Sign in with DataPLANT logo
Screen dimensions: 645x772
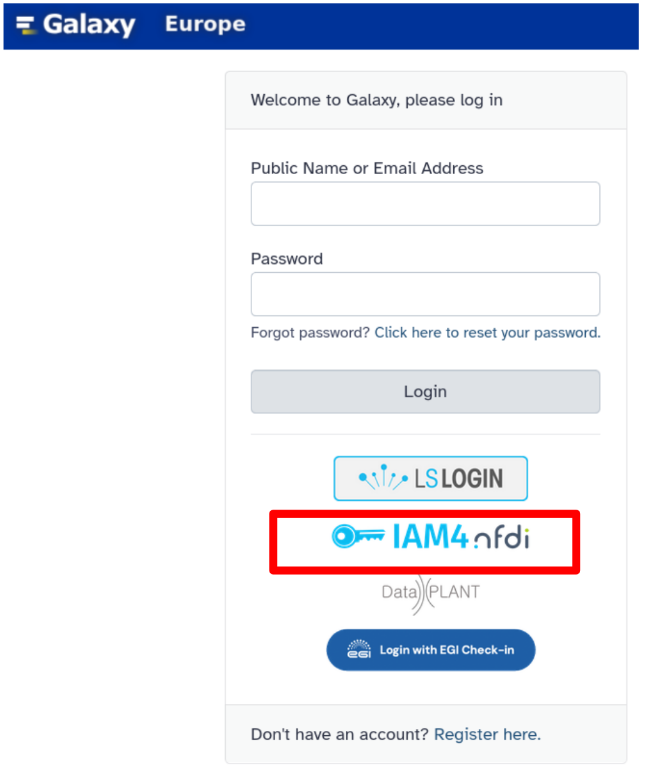point(431,592)
